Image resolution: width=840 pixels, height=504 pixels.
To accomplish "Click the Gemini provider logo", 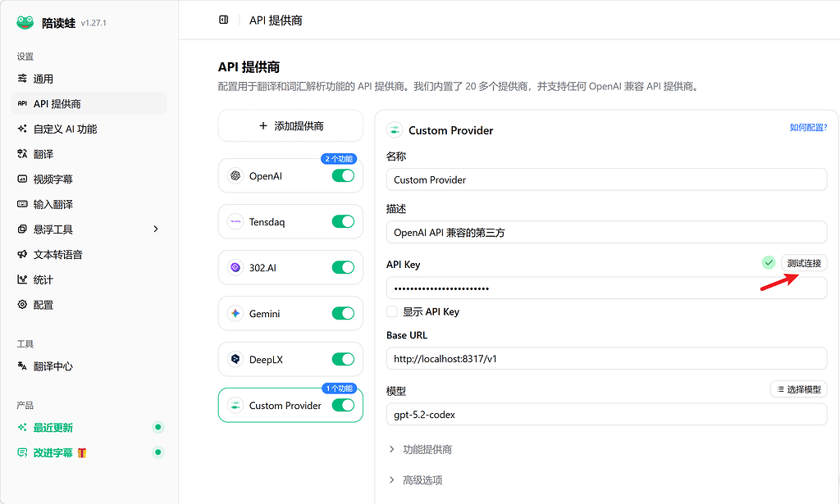I will (x=235, y=314).
